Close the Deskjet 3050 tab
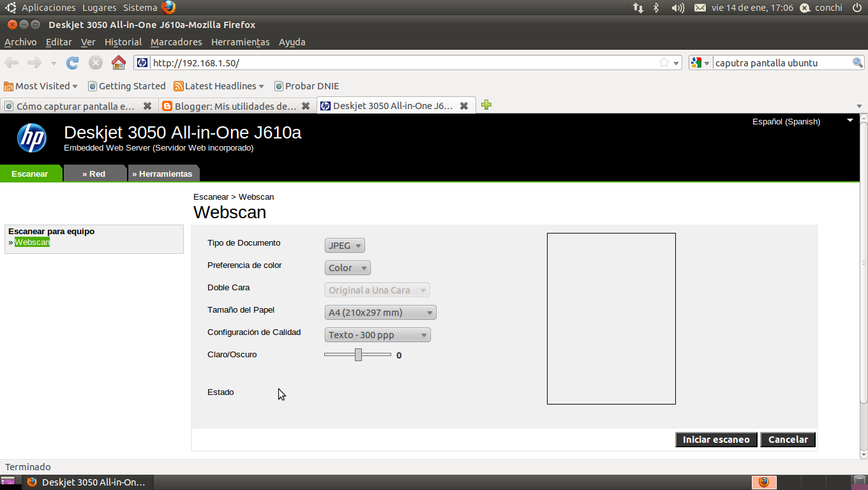The height and width of the screenshot is (490, 868). pyautogui.click(x=464, y=106)
